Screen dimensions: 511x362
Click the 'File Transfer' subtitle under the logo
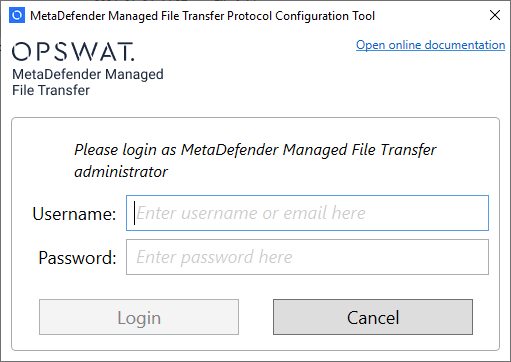coord(51,90)
